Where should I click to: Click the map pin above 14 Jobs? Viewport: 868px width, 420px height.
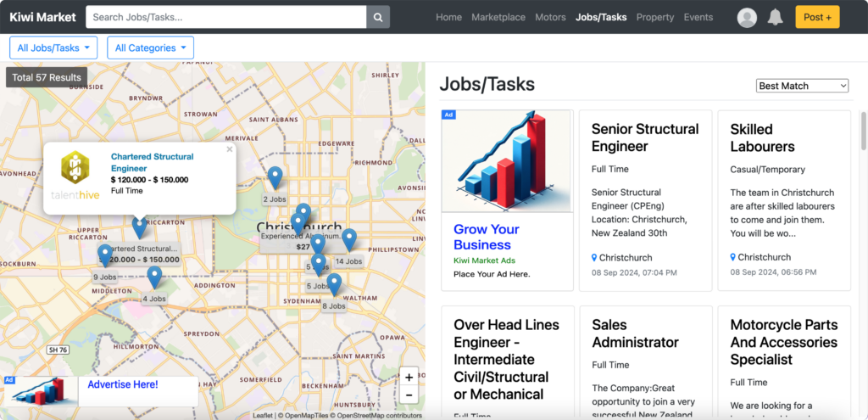[349, 240]
